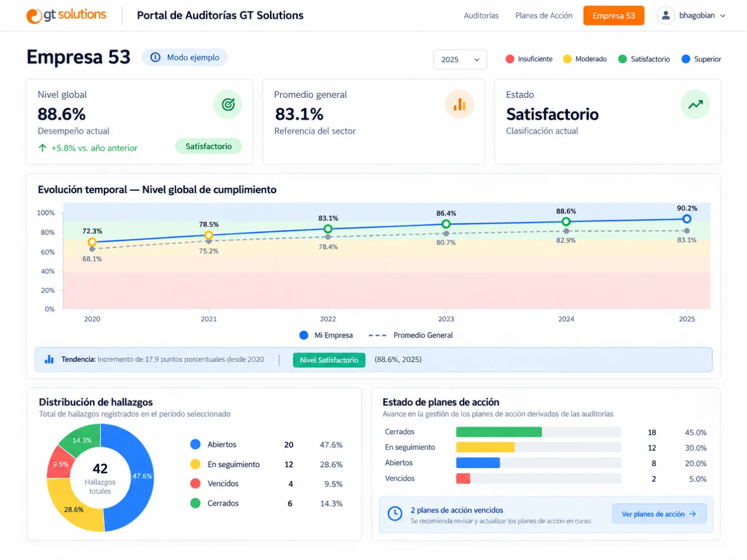This screenshot has width=747, height=560.
Task: Toggle Promedio General series in chart legend
Action: [x=410, y=335]
